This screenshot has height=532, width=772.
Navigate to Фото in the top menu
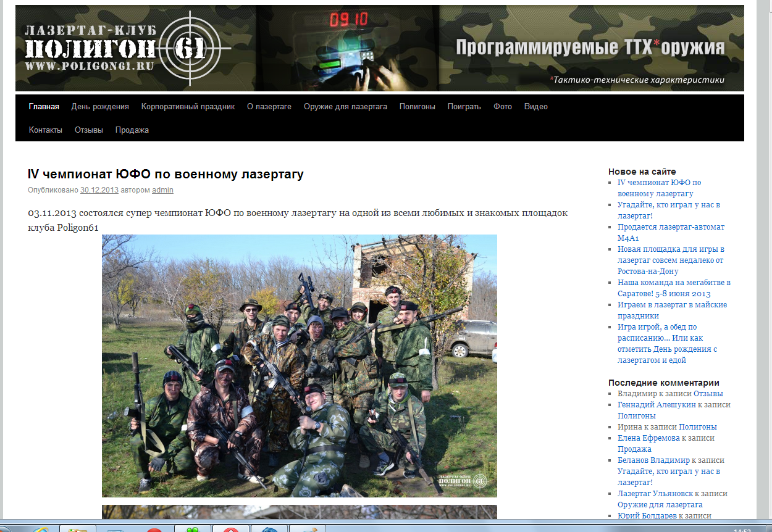(503, 107)
